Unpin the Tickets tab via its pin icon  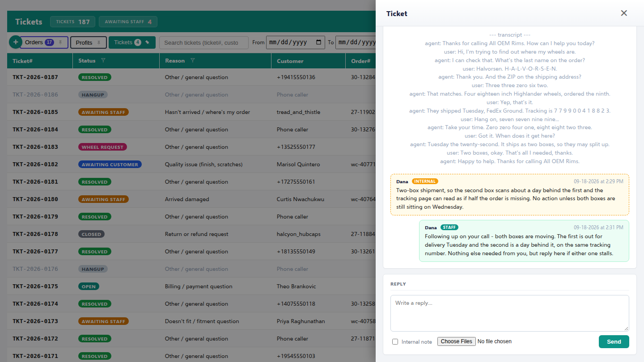148,42
